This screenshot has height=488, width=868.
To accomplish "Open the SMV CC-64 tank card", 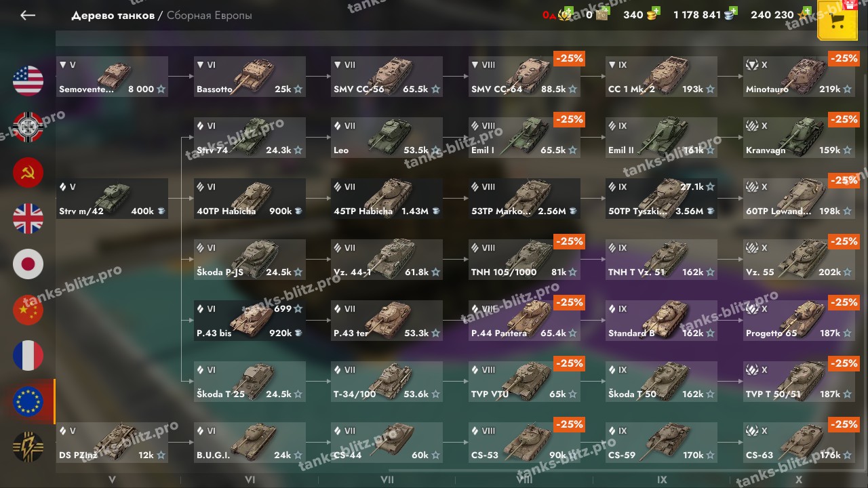I will pyautogui.click(x=524, y=76).
